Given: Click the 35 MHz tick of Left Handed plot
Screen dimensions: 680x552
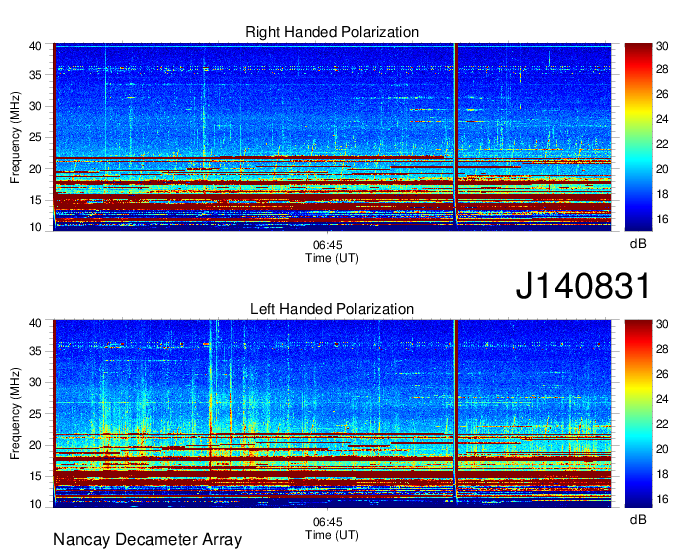Looking at the screenshot, I should click(35, 351).
